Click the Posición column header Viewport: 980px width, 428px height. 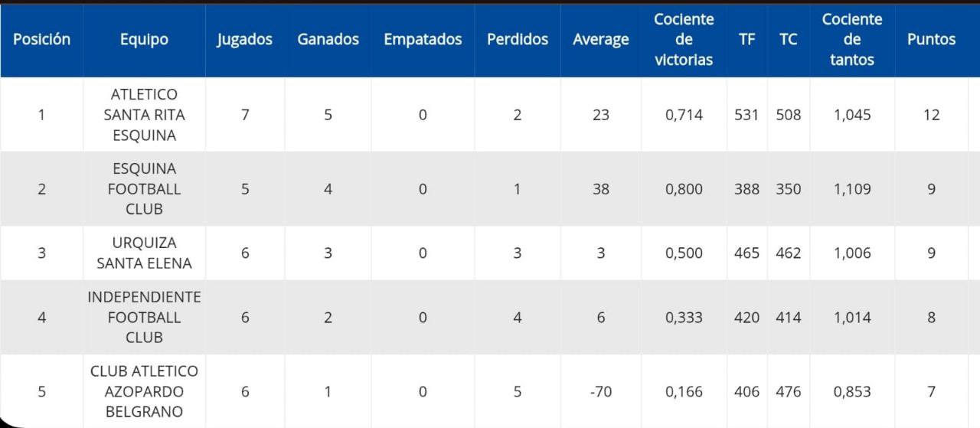coord(41,40)
